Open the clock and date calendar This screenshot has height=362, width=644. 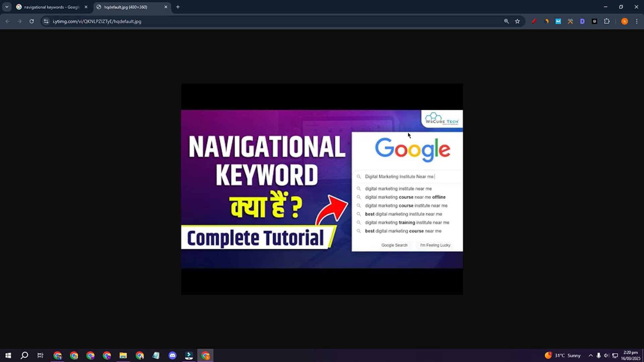click(631, 356)
